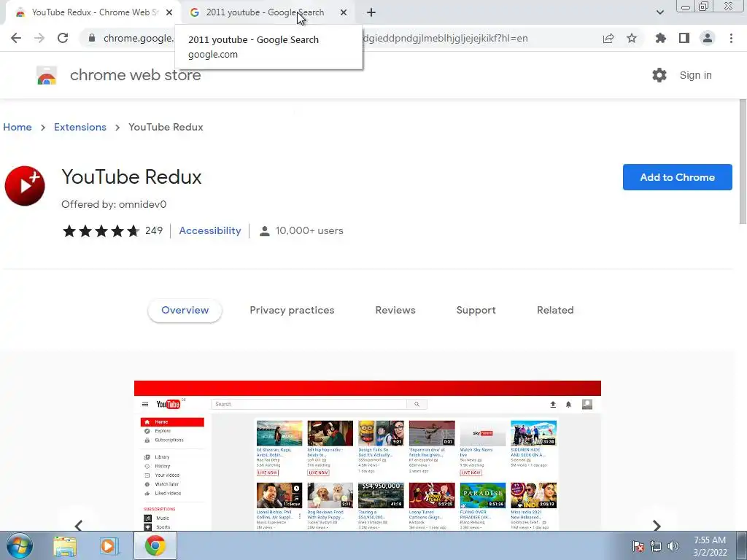The image size is (747, 560).
Task: Go to Extensions breadcrumb link
Action: click(80, 127)
